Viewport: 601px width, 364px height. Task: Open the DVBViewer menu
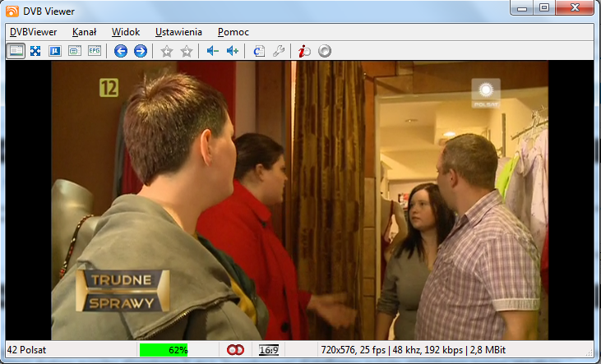(x=34, y=32)
